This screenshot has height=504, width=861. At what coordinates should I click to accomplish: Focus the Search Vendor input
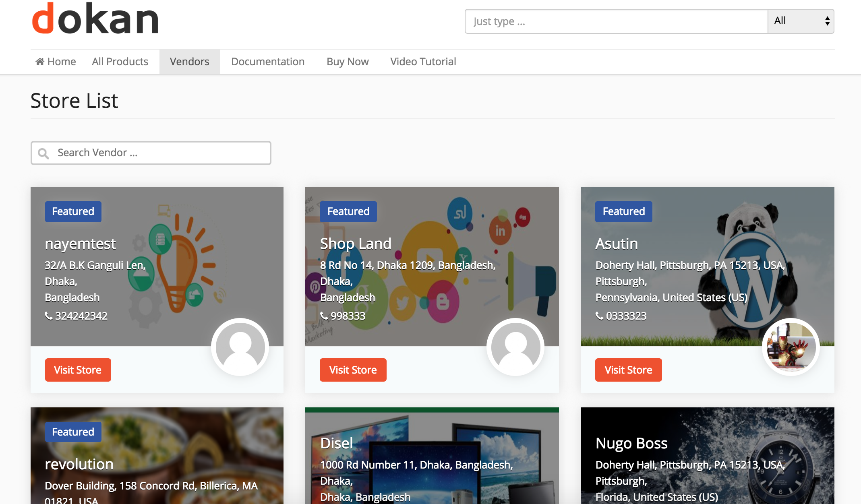(x=151, y=153)
